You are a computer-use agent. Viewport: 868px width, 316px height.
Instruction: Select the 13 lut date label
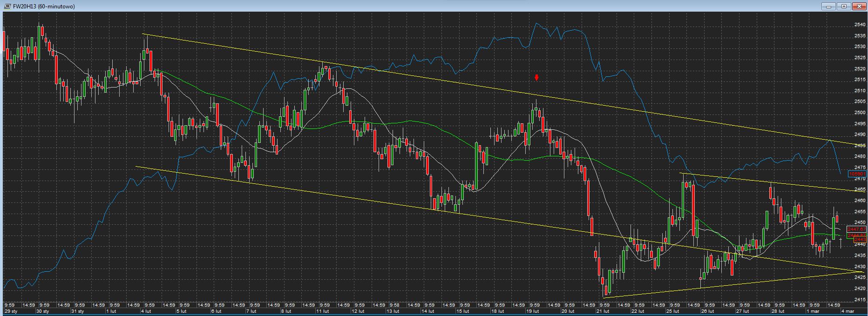pyautogui.click(x=393, y=311)
